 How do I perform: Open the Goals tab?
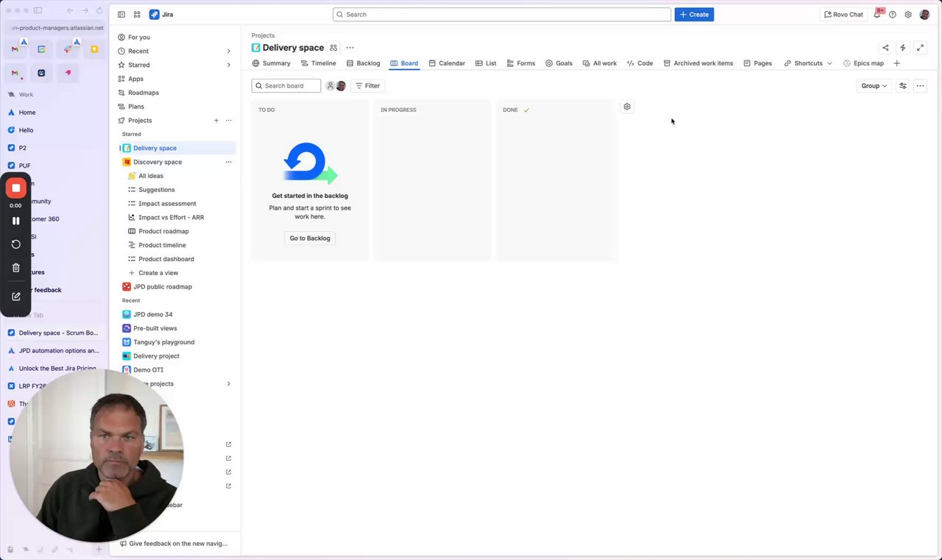(559, 63)
